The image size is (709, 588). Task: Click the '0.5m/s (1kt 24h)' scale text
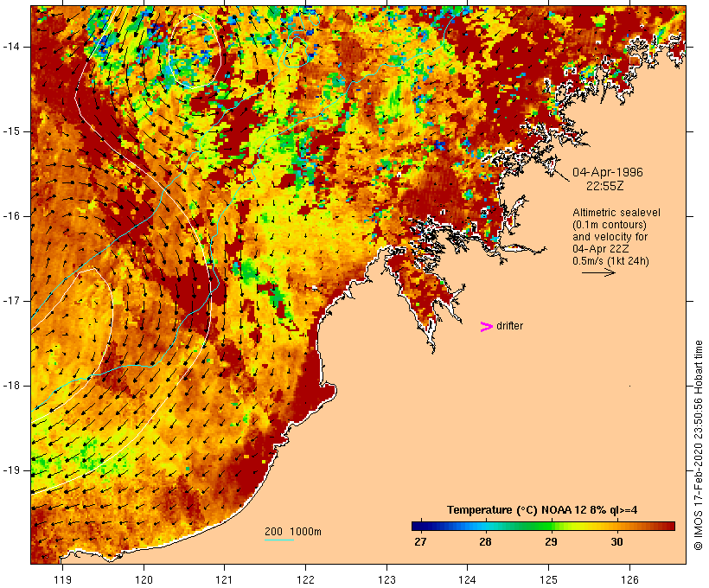(x=610, y=261)
